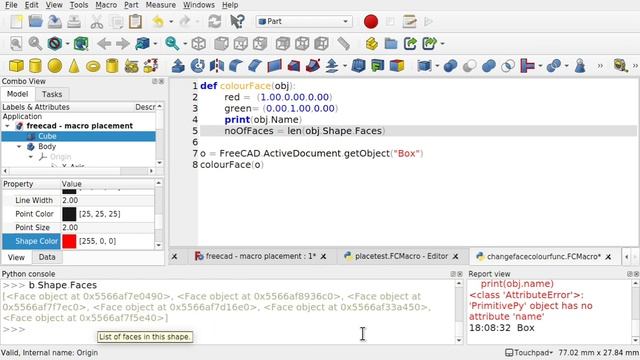Open the undo history dropdown arrow
The image size is (640, 360).
(171, 22)
